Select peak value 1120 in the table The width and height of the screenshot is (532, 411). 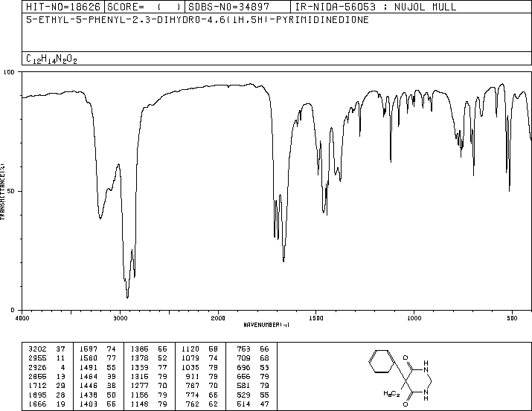[x=190, y=349]
